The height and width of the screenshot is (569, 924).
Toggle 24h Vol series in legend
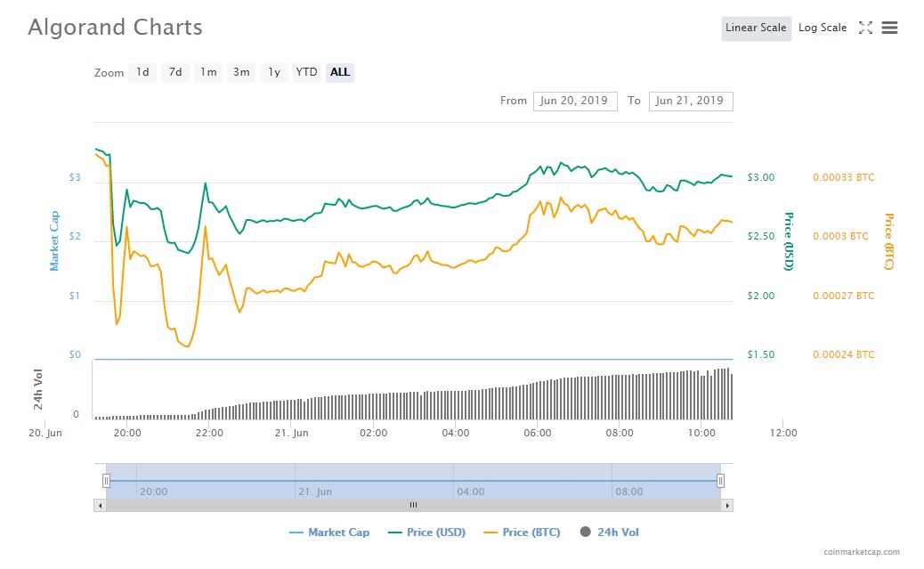(x=609, y=532)
